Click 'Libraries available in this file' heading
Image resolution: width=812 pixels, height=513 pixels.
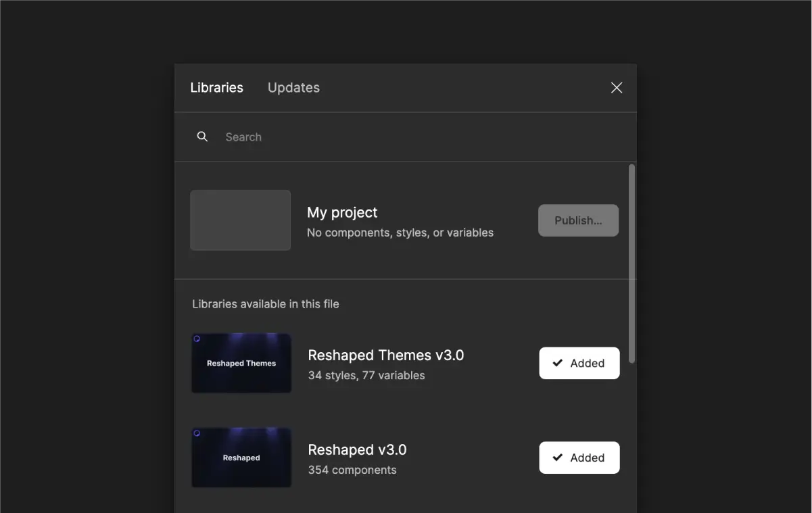(266, 304)
